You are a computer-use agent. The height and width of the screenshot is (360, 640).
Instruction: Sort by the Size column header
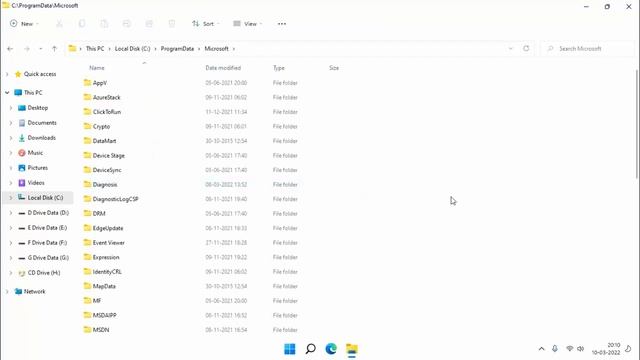(x=334, y=68)
